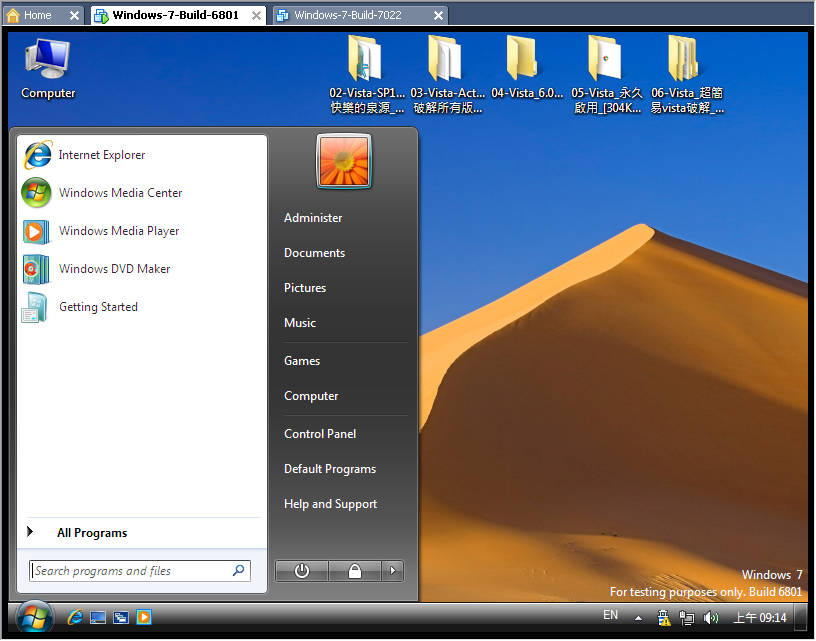
Task: Click the magnifier icon in the search box
Action: click(238, 571)
